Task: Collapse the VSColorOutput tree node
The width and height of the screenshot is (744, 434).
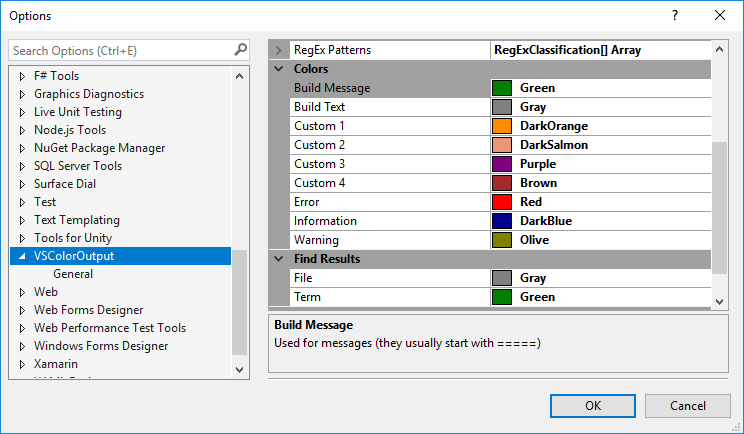Action: point(23,256)
